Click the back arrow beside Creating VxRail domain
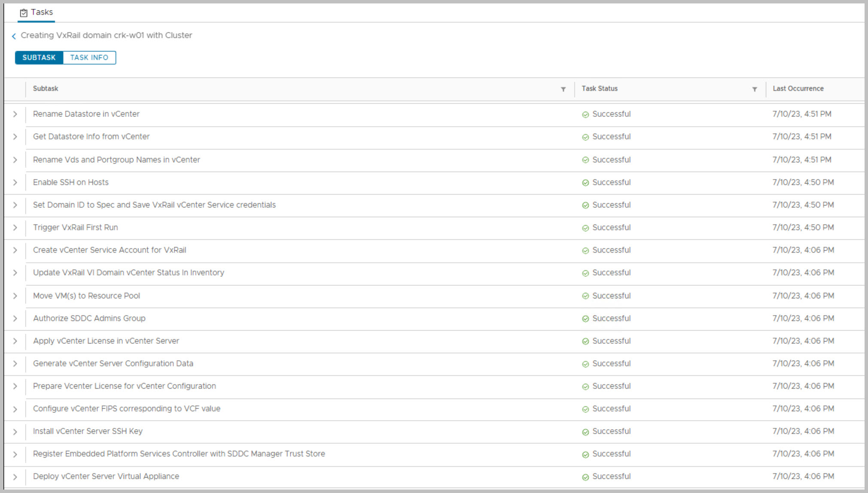The height and width of the screenshot is (493, 868). 14,36
